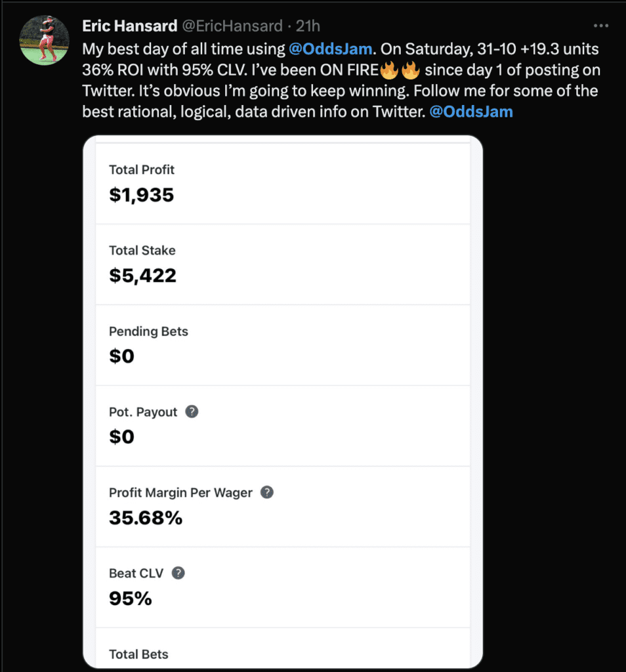This screenshot has width=626, height=672.
Task: Open Eric Hansard display name profile
Action: coord(130,26)
